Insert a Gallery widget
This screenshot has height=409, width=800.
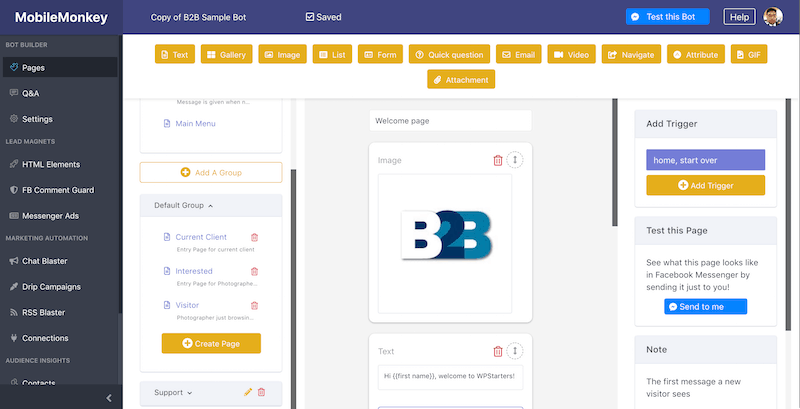226,55
